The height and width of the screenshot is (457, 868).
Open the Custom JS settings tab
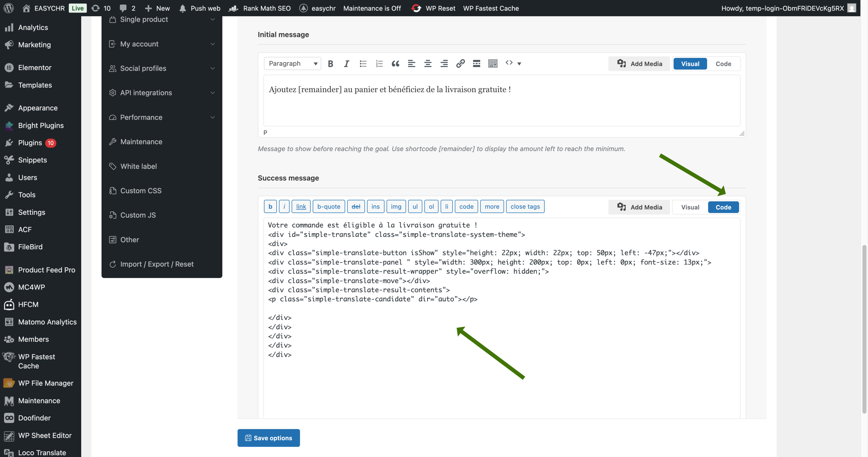point(162,215)
